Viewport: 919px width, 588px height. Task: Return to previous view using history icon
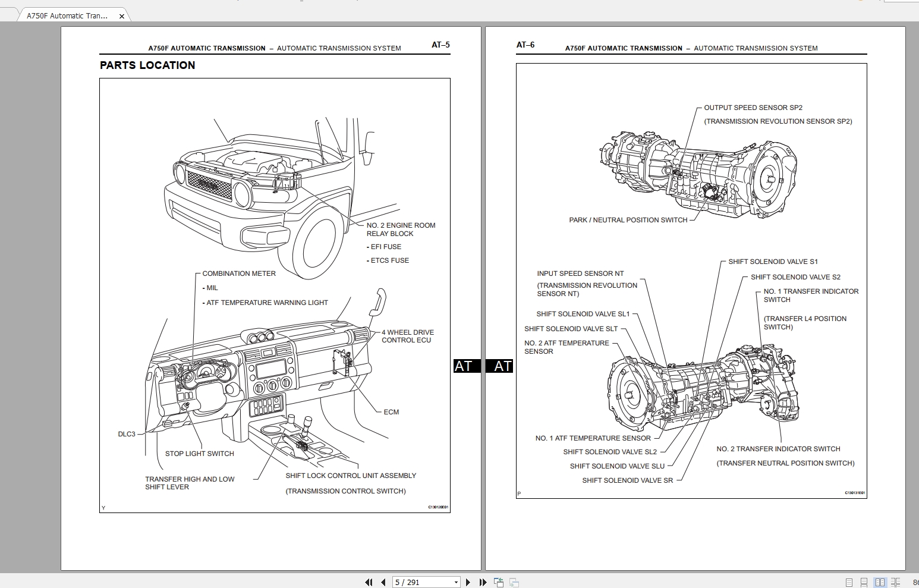pyautogui.click(x=498, y=582)
